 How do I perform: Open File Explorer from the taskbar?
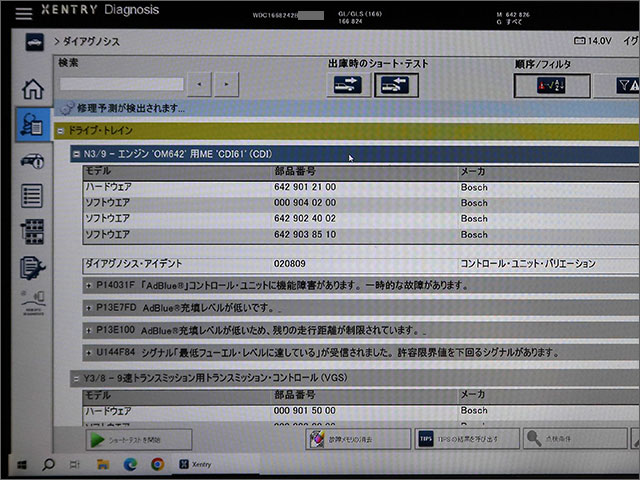pos(103,464)
